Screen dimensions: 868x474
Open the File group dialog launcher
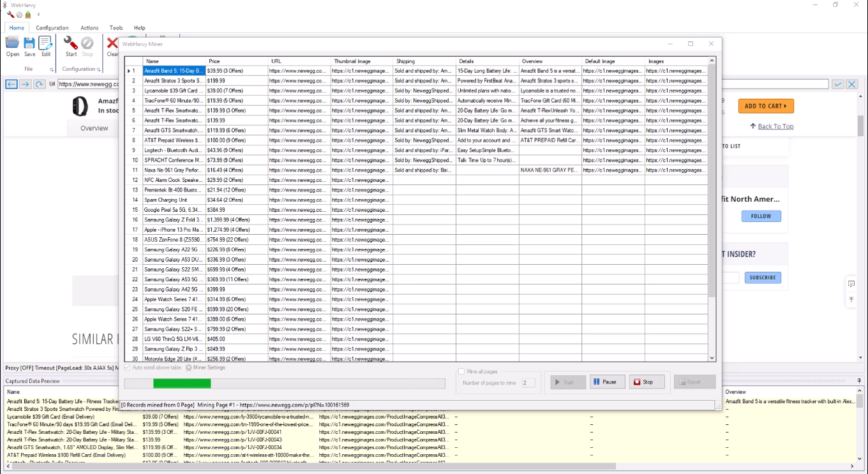coord(52,69)
